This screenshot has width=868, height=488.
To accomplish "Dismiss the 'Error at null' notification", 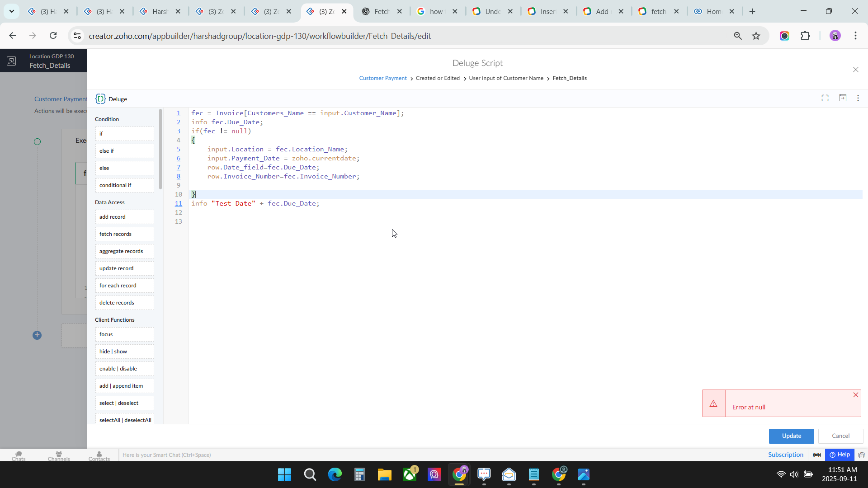I will [855, 395].
